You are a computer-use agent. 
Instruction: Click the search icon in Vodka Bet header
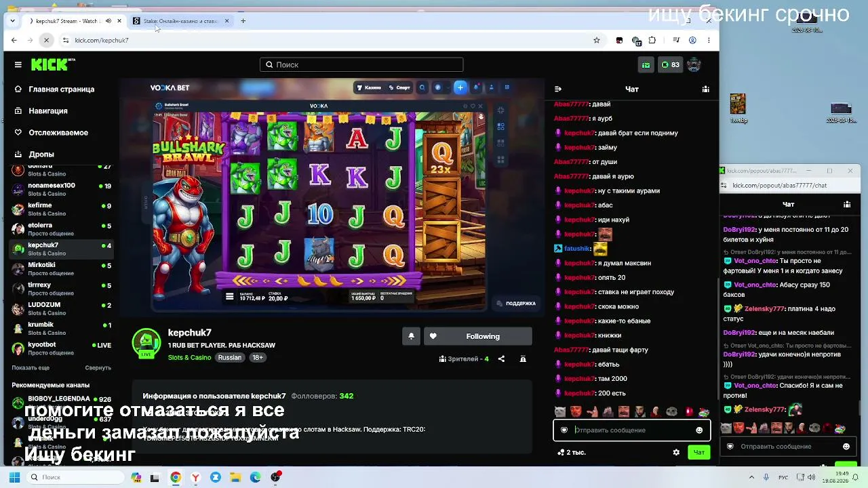(422, 87)
